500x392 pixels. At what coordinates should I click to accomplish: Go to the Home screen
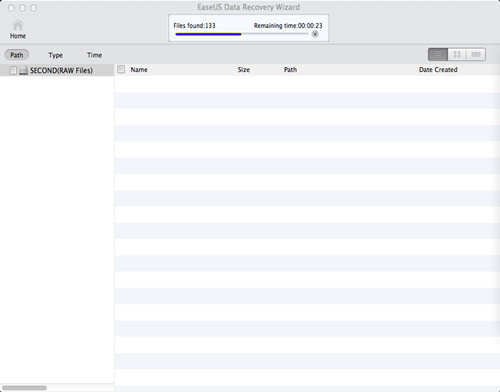(18, 29)
